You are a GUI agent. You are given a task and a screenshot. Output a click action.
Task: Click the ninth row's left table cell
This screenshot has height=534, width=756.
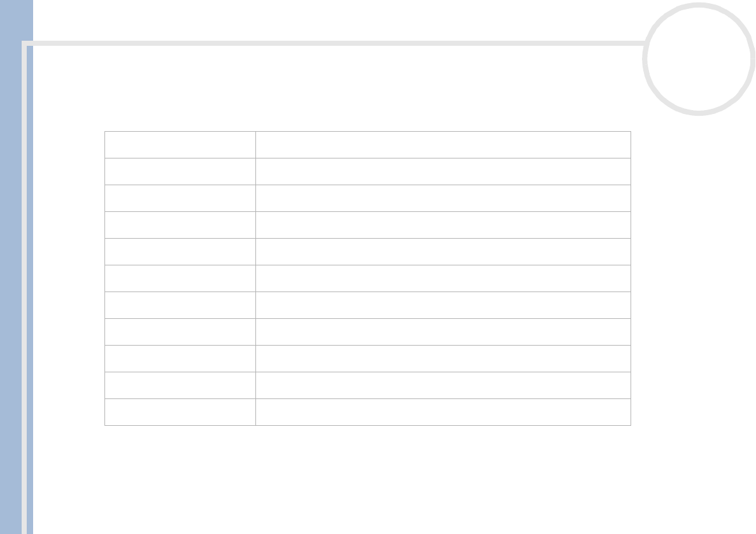[180, 358]
